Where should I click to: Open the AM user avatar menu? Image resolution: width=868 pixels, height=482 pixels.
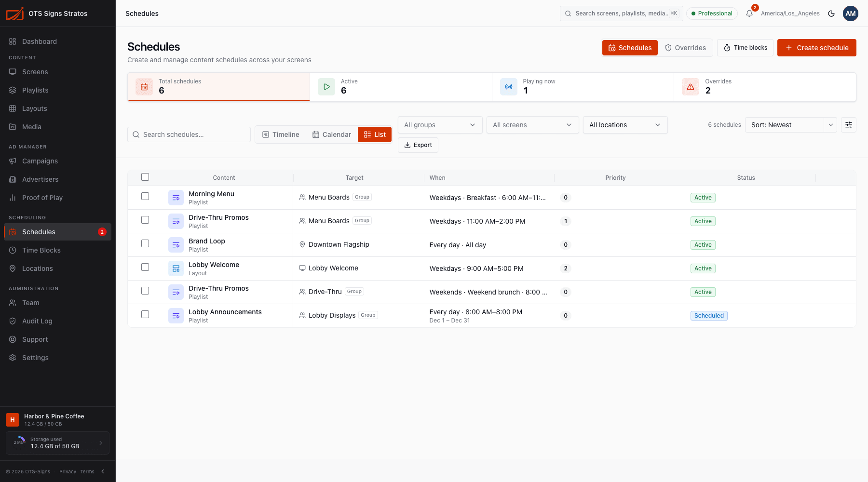tap(851, 13)
